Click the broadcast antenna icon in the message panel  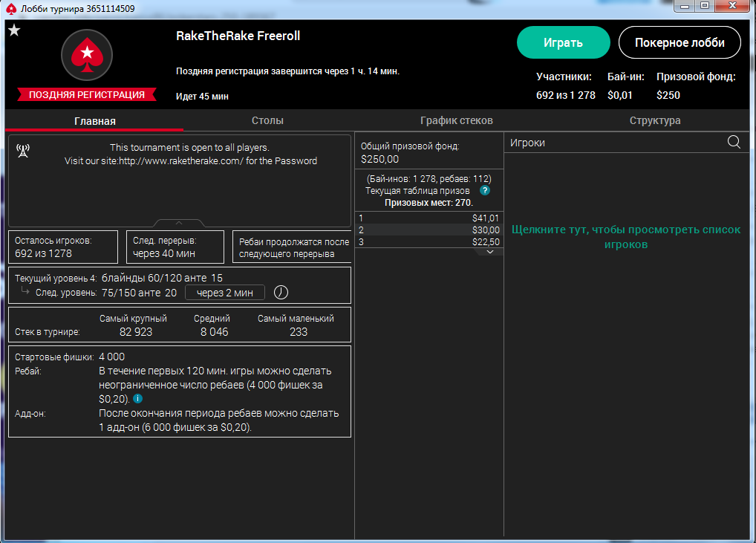pos(23,151)
